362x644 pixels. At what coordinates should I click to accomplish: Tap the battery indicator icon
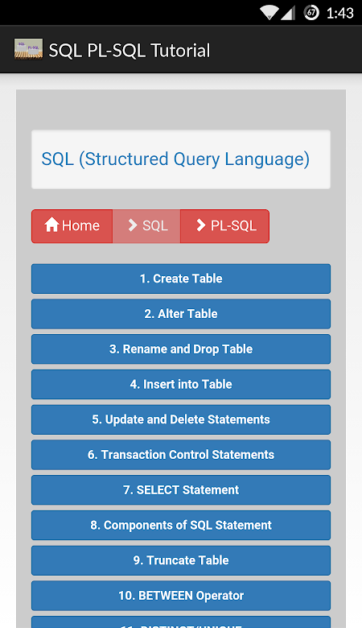click(311, 13)
